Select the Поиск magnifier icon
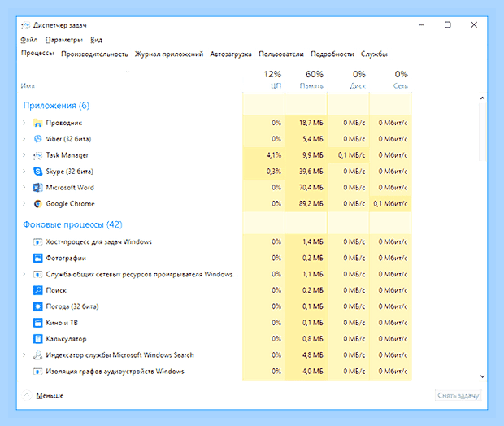 point(37,290)
